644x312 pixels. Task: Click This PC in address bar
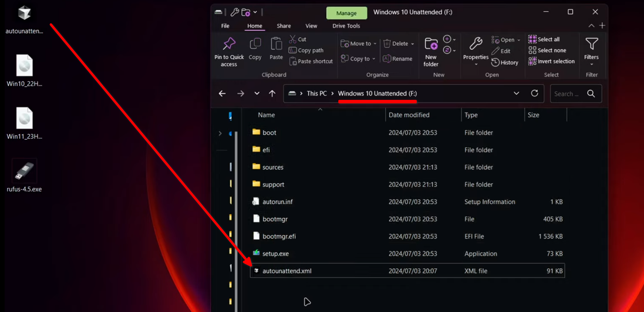point(317,94)
